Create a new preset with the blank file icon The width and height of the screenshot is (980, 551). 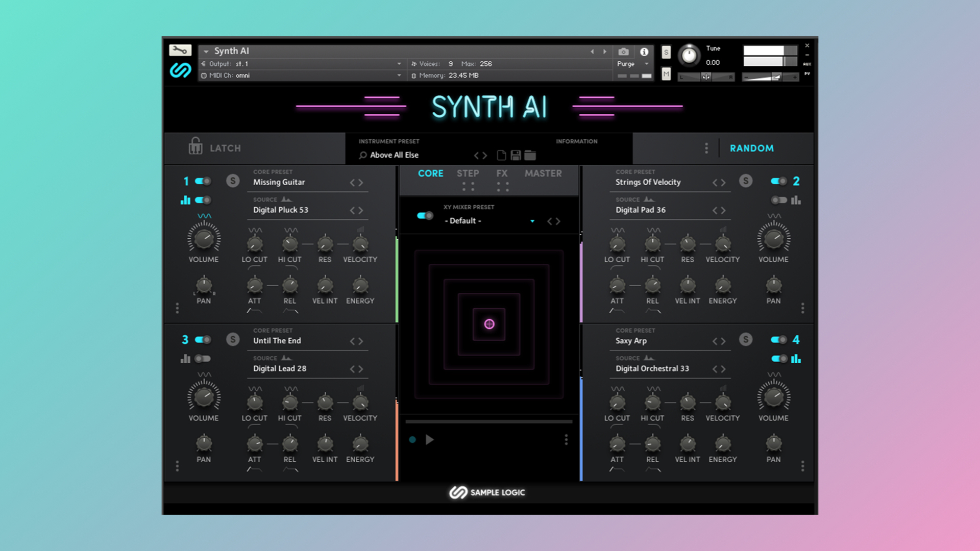tap(501, 156)
